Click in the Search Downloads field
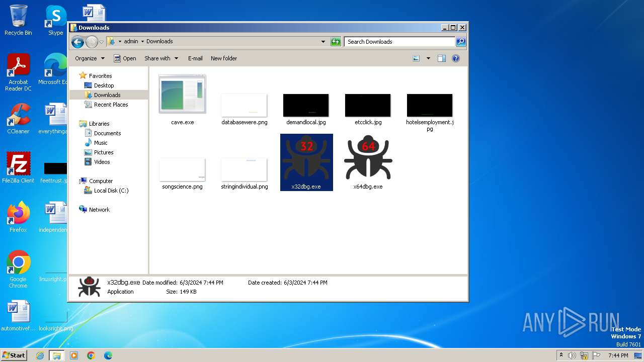 [400, 42]
